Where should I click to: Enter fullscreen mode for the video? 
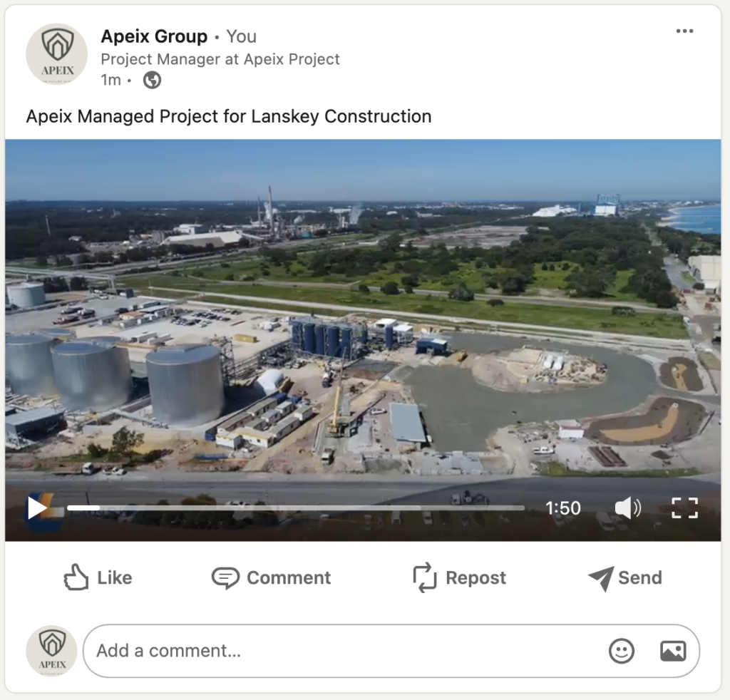[x=684, y=508]
